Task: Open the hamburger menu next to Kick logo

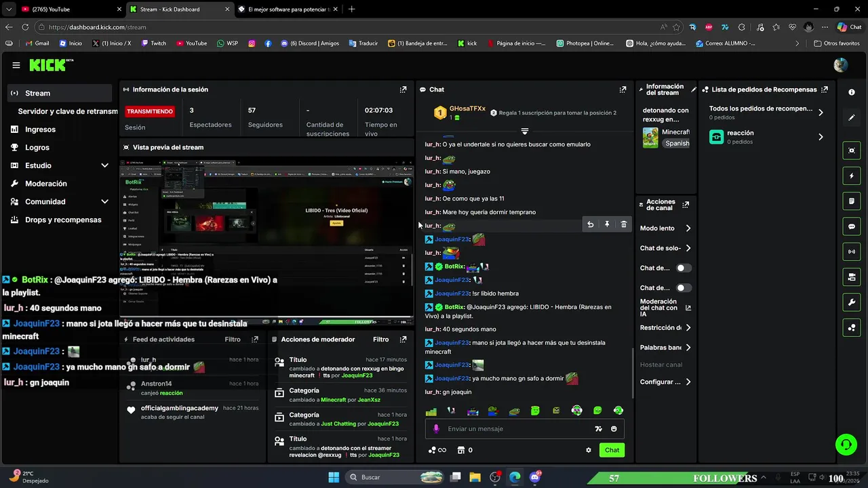Action: coord(16,65)
